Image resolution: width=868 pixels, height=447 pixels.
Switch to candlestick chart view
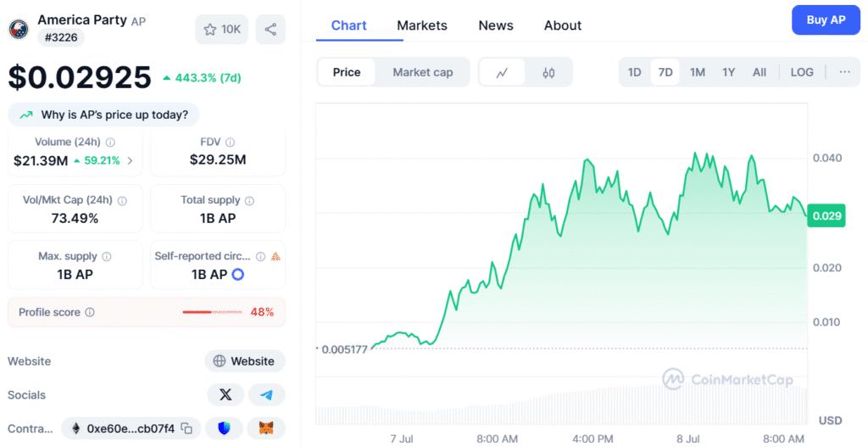click(x=548, y=73)
